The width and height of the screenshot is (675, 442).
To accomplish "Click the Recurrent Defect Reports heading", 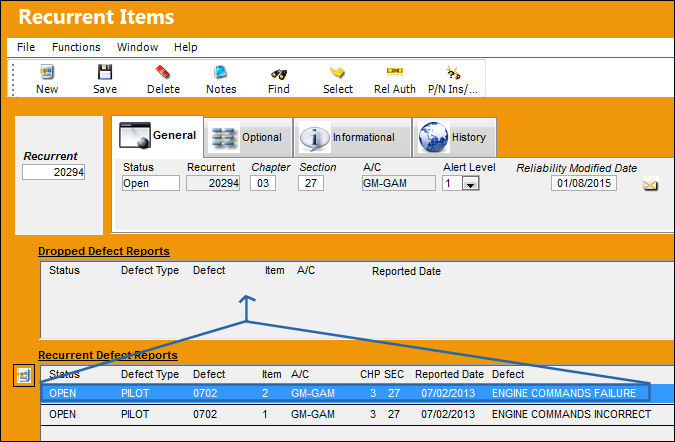I will click(108, 355).
